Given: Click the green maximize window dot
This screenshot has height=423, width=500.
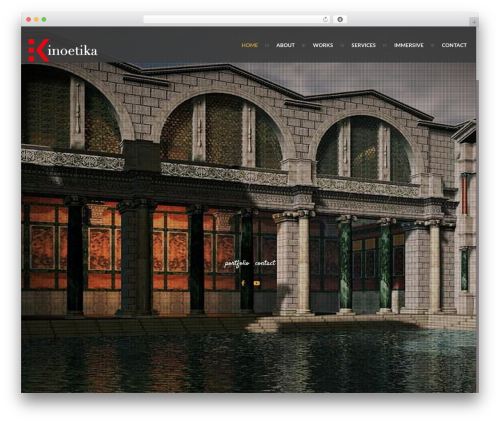Looking at the screenshot, I should pos(44,19).
